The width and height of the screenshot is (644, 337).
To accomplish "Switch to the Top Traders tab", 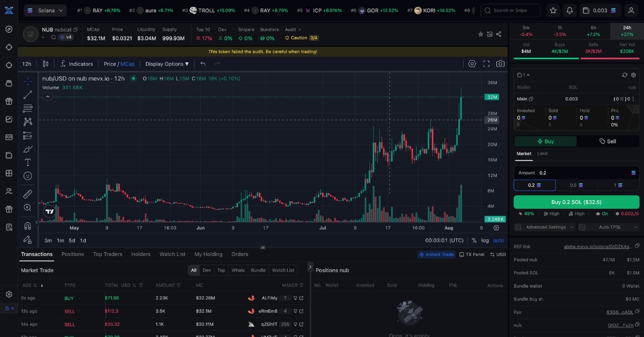I will coord(107,254).
